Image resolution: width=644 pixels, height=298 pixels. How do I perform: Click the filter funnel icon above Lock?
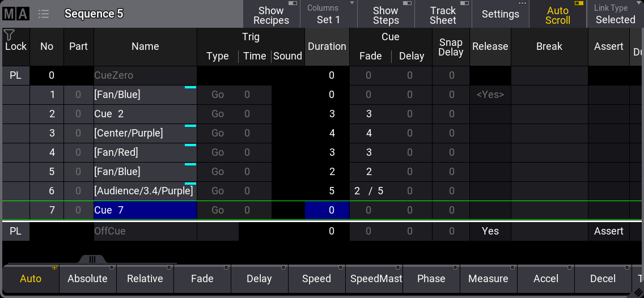click(9, 35)
